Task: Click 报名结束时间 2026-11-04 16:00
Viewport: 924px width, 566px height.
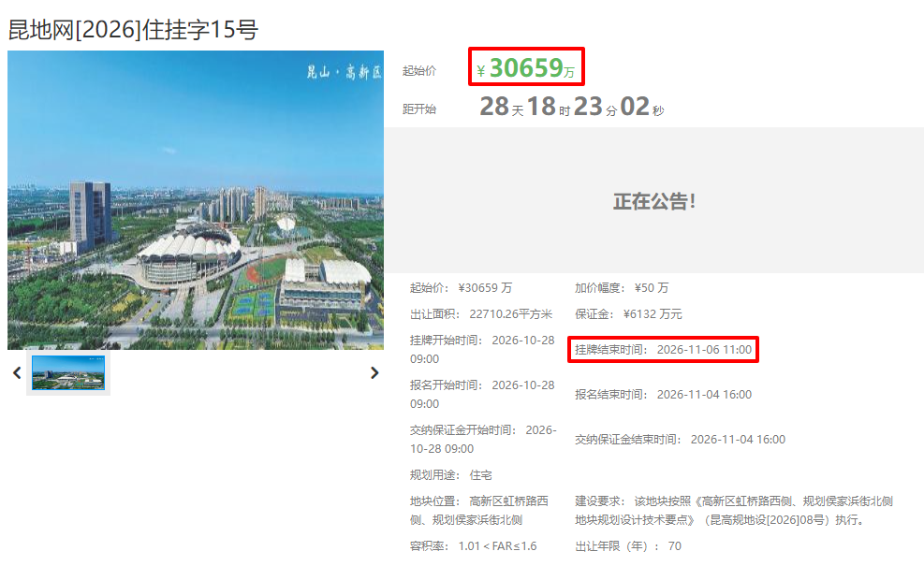Action: 663,395
